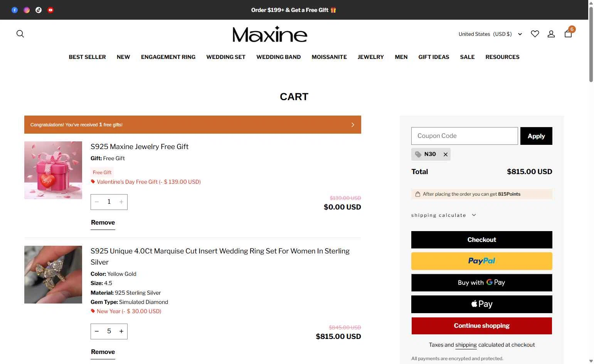Click the Apply coupon button

536,136
